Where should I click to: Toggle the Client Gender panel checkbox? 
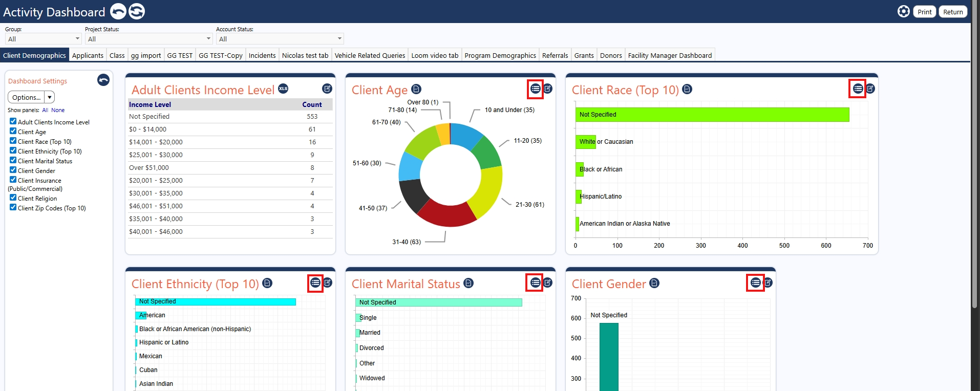[13, 170]
